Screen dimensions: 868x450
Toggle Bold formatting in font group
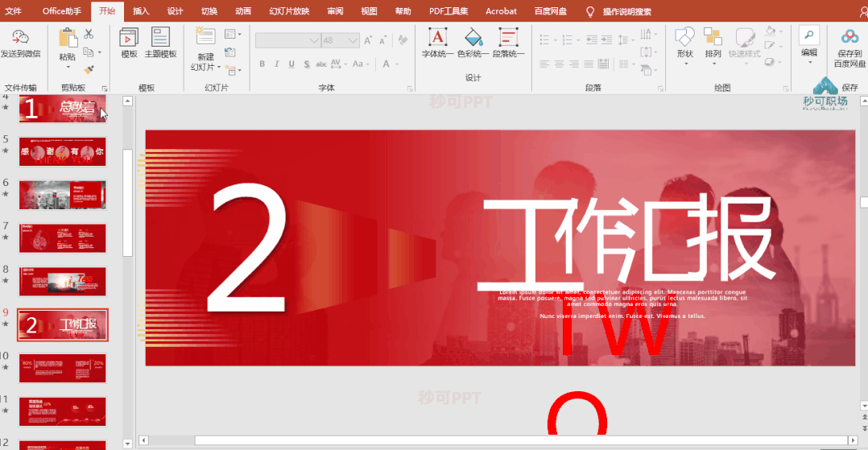pyautogui.click(x=262, y=64)
